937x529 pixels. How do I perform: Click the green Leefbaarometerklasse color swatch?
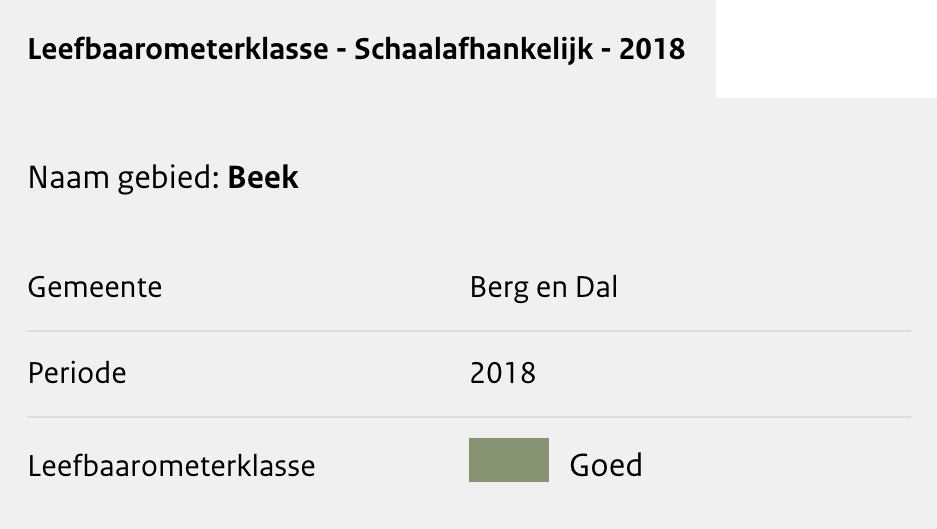tap(509, 460)
